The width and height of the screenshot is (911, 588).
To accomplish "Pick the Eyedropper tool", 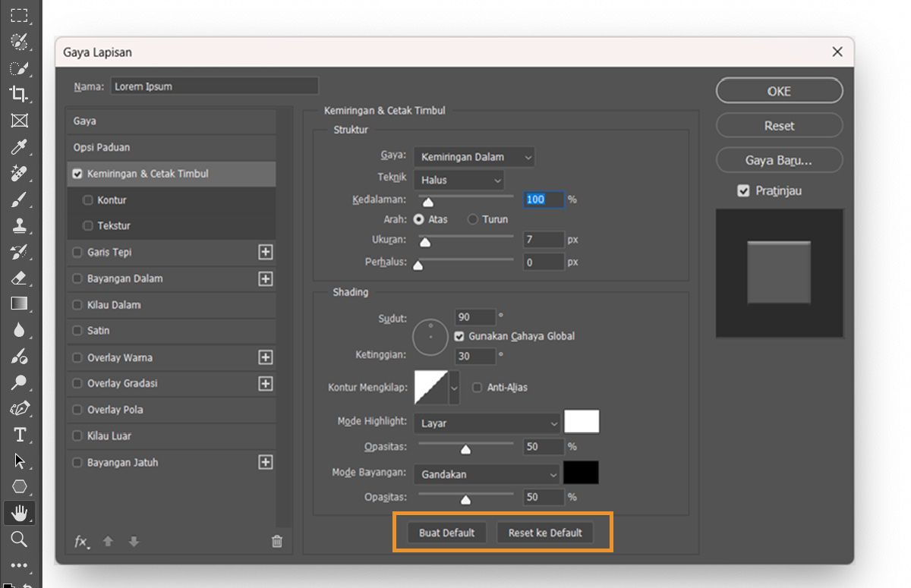I will pyautogui.click(x=19, y=149).
